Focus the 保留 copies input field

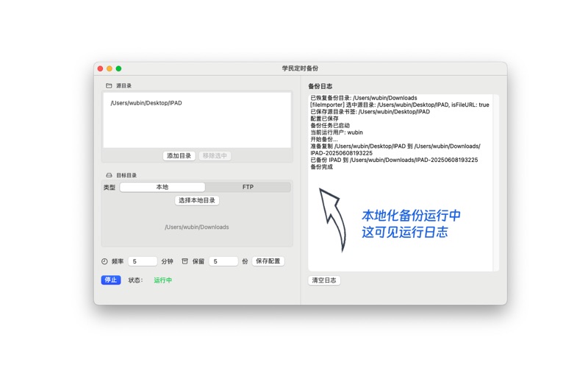(x=223, y=261)
